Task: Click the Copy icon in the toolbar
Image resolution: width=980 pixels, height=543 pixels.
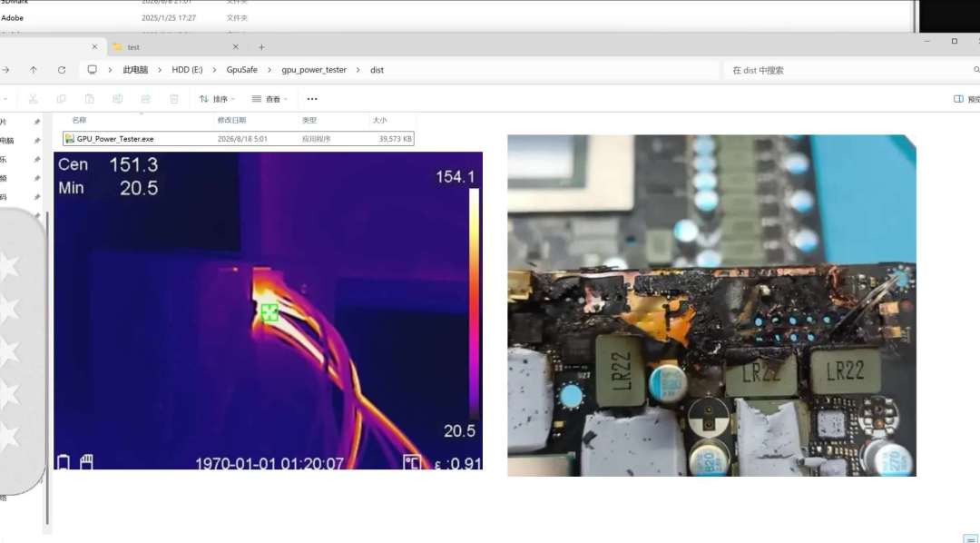Action: point(62,99)
